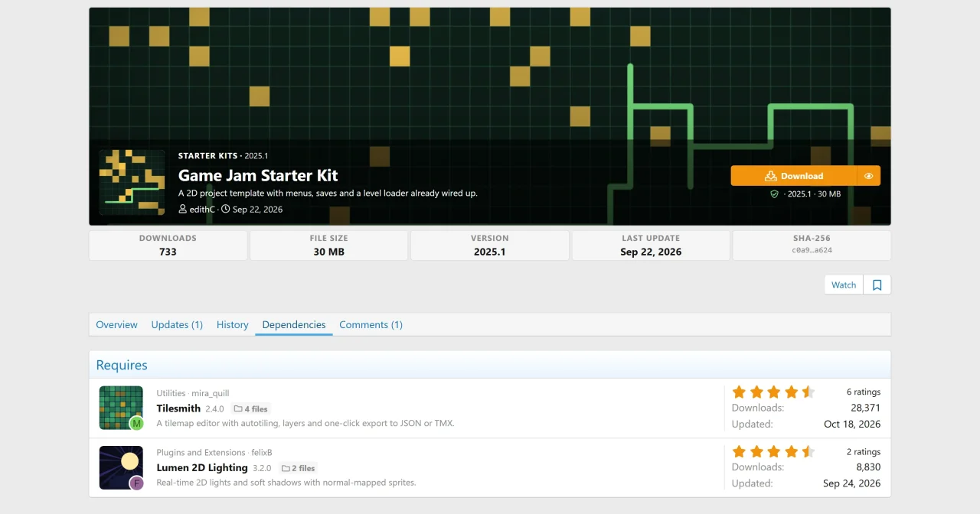Click the green shield icon under Download
Screen dimensions: 980x514
[x=774, y=194]
